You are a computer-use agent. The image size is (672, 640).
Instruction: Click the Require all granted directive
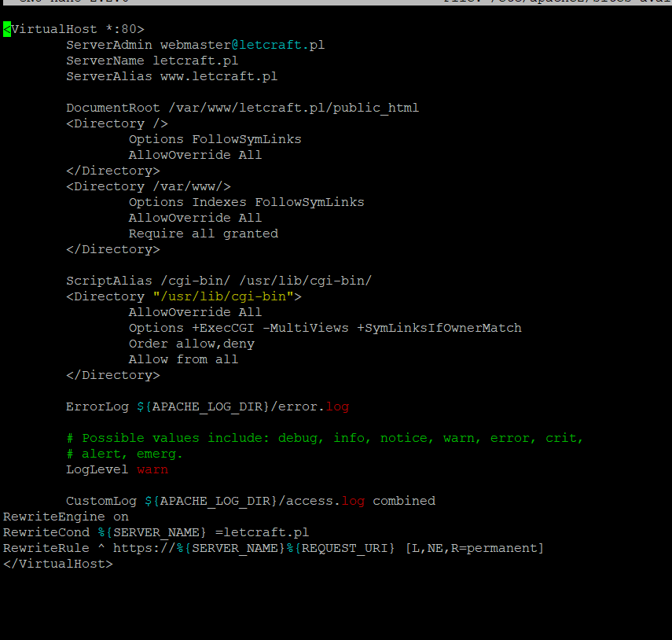[203, 234]
